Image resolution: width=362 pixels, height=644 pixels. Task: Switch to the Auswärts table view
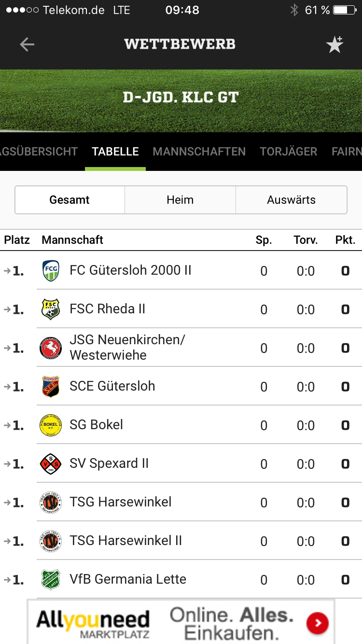pos(291,200)
